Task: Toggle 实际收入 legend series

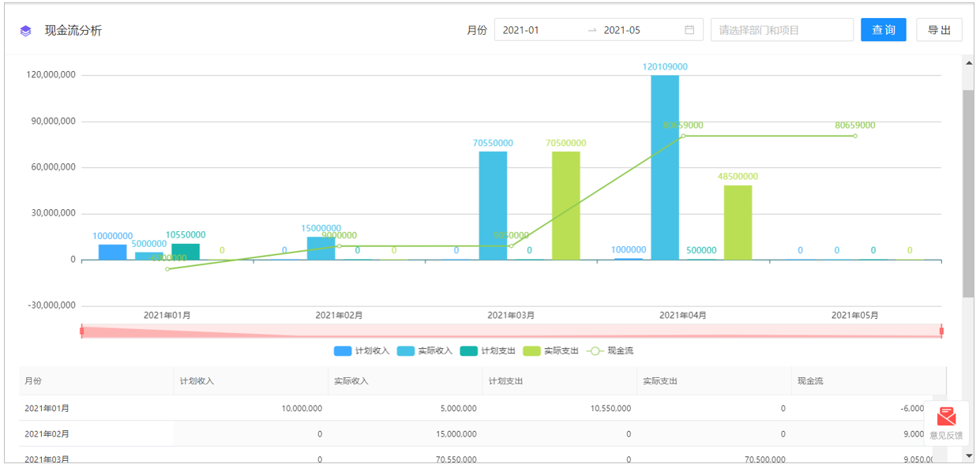Action: pyautogui.click(x=424, y=350)
